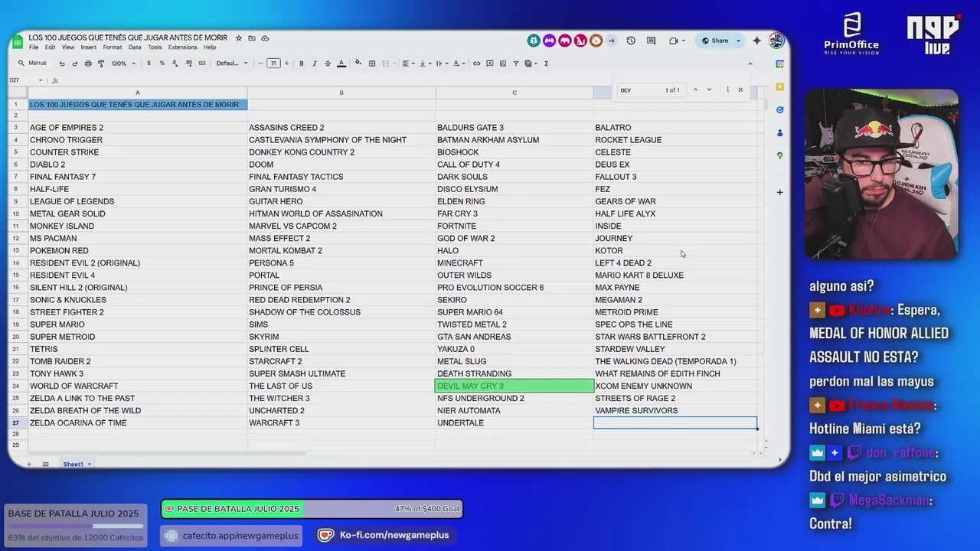The height and width of the screenshot is (551, 980).
Task: Open the text wrapping dropdown
Action: pos(441,64)
